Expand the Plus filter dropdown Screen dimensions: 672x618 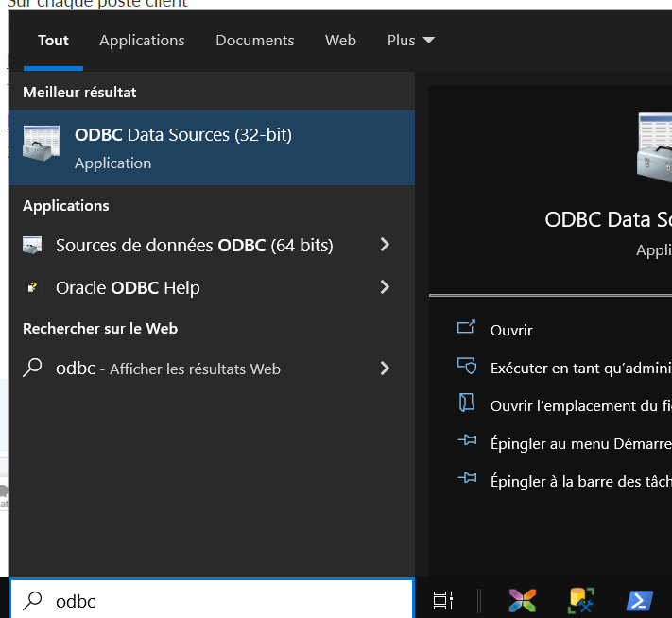410,41
